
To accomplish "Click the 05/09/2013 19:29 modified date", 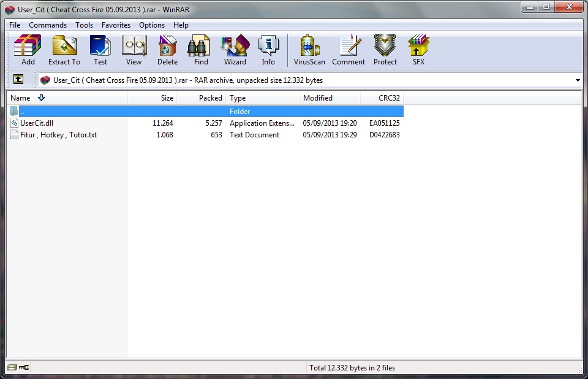I will click(x=330, y=134).
